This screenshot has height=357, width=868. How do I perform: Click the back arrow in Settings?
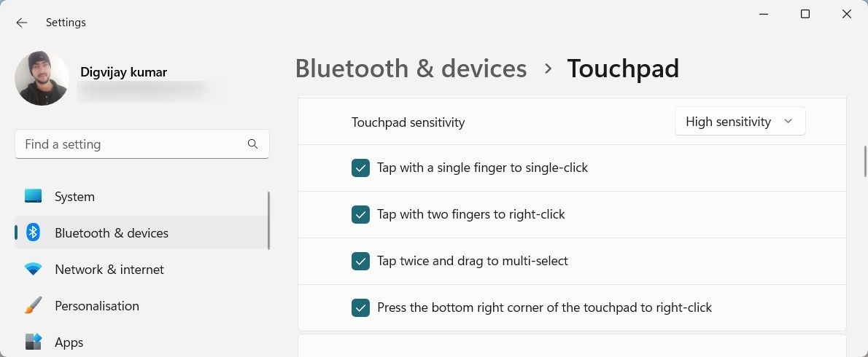pos(22,23)
